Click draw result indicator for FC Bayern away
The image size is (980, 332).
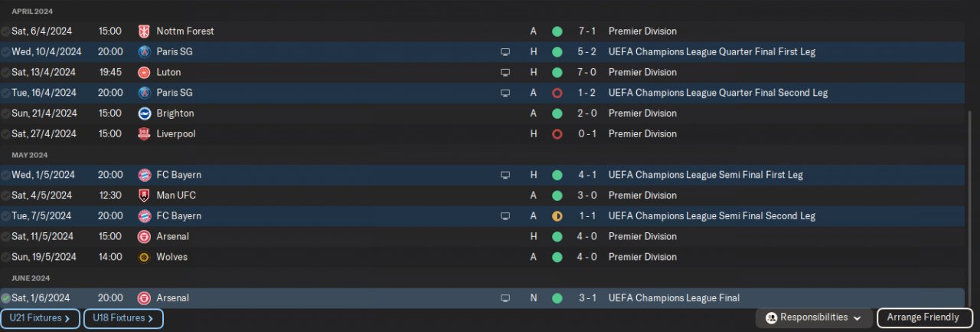557,216
